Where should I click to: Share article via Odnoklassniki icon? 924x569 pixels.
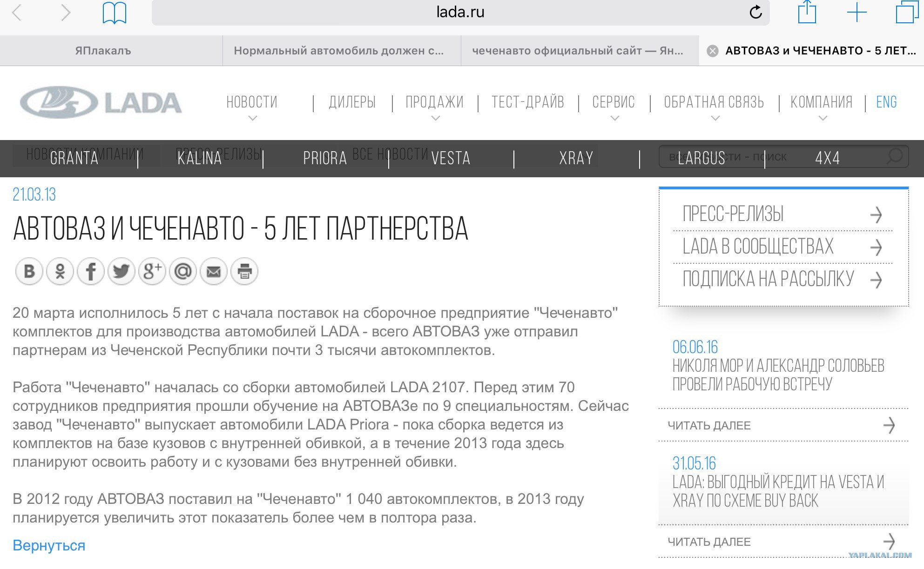60,271
